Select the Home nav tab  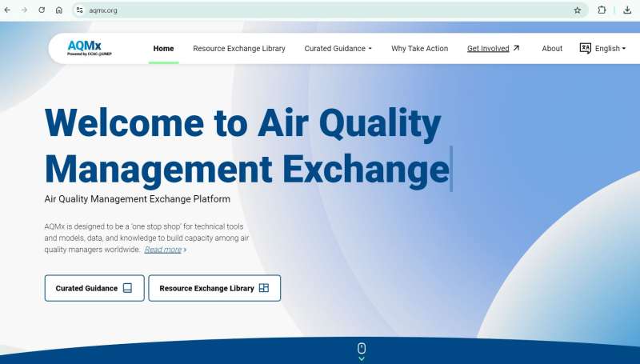coord(163,49)
